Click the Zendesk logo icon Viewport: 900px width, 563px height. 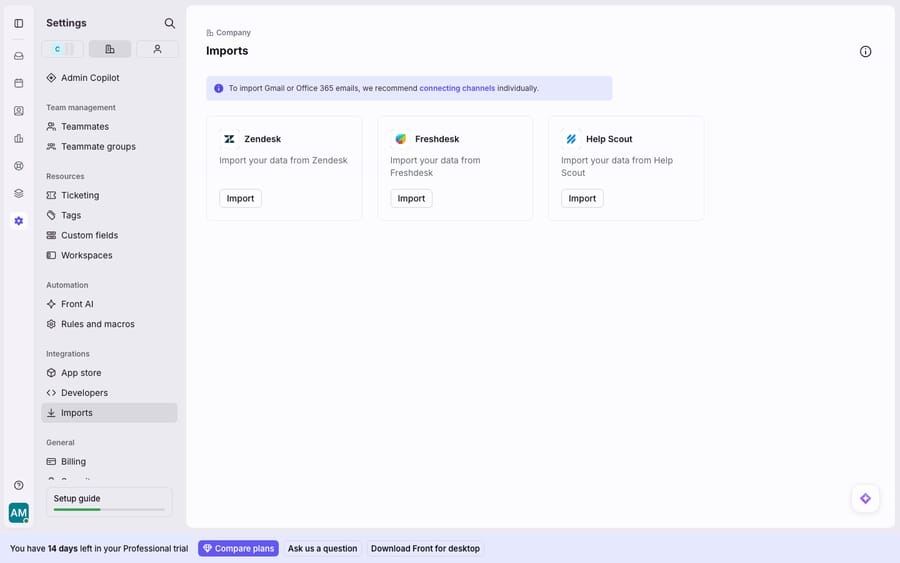pos(229,139)
